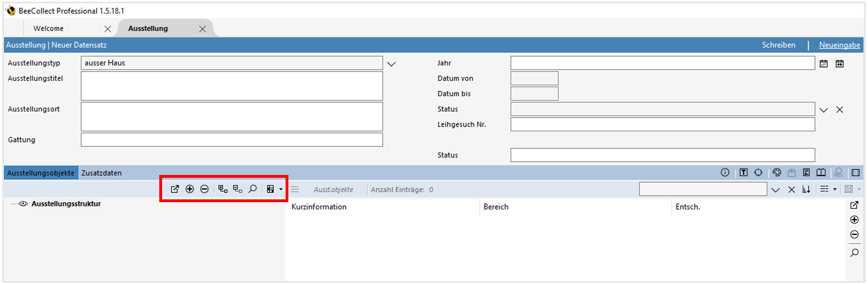Click the sort descending icon
Viewport: 868px width, 284px height.
[x=806, y=189]
